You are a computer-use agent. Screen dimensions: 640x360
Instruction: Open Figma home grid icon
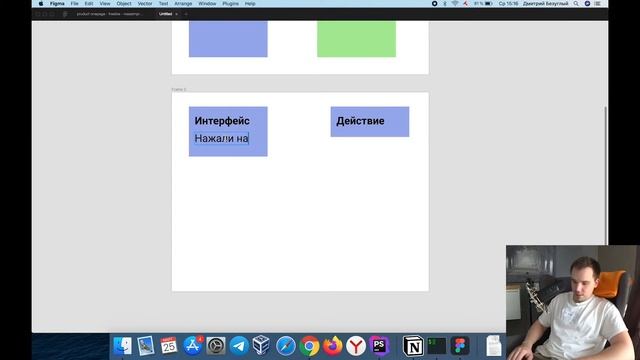click(x=65, y=14)
